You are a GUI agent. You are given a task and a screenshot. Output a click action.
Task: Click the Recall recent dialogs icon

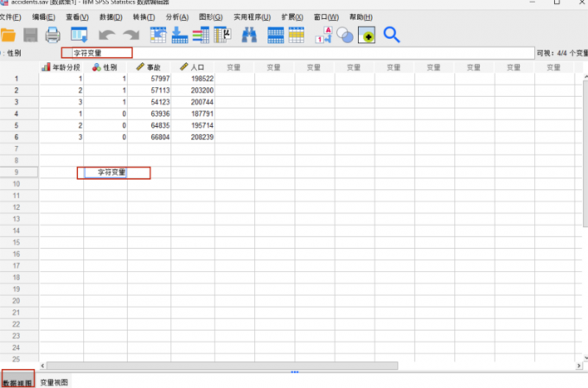coord(79,35)
